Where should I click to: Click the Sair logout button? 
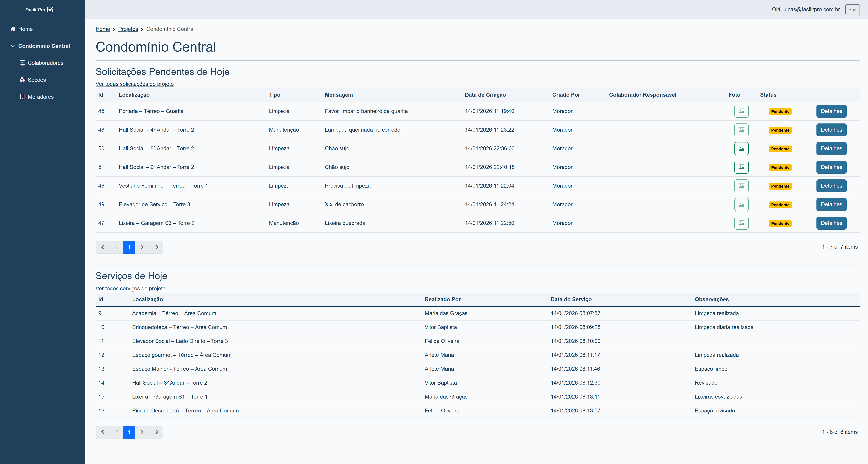(852, 9)
